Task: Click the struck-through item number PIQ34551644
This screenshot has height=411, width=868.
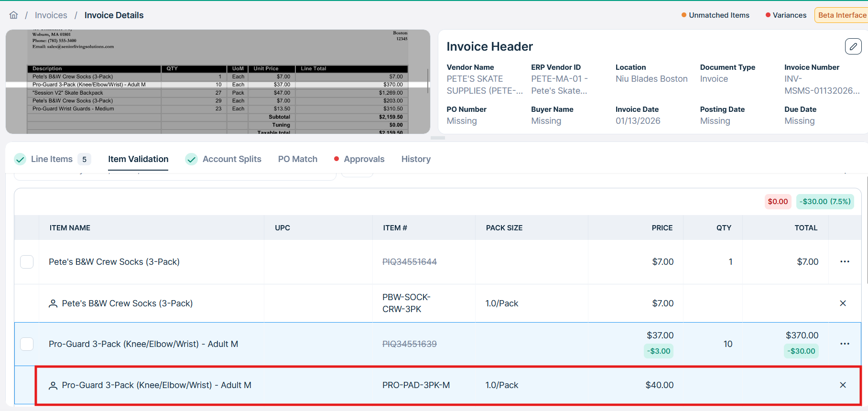Action: coord(410,262)
